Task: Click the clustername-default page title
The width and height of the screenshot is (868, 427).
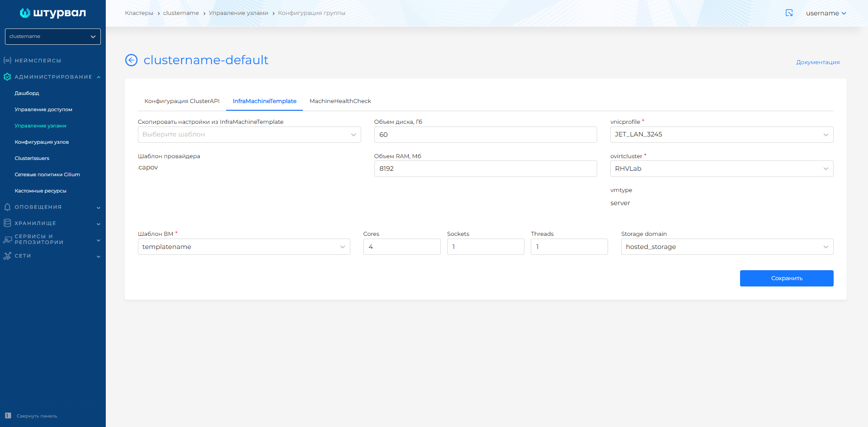Action: tap(206, 60)
